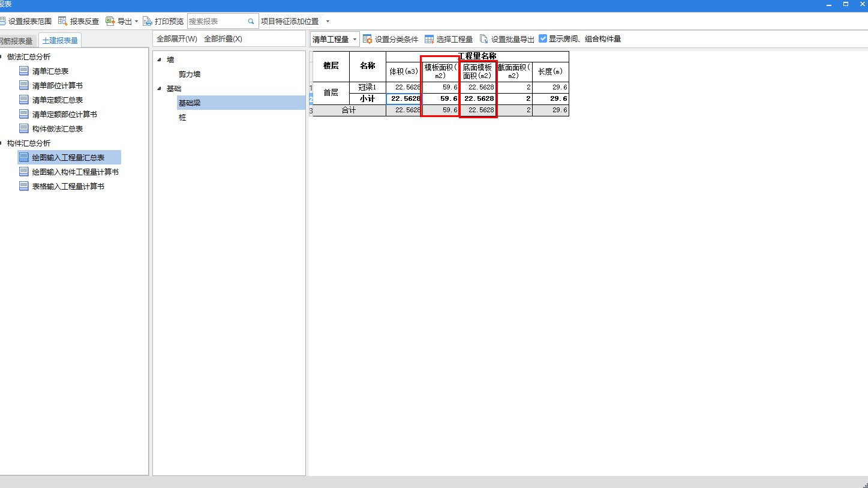Click the 首层 floor cell

point(331,93)
